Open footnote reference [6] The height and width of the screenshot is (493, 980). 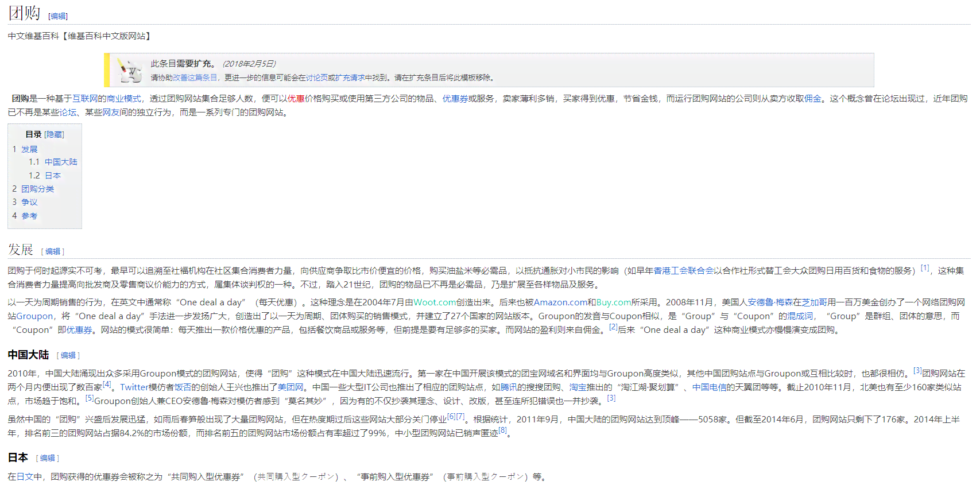(451, 417)
